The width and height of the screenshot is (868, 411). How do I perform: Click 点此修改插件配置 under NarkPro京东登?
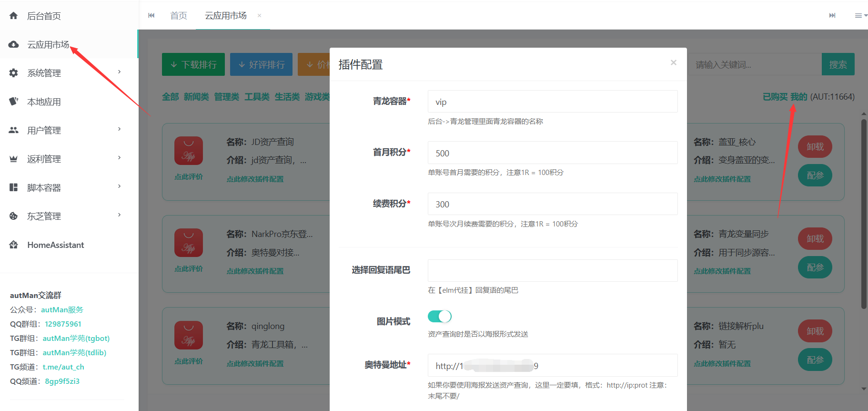[255, 271]
